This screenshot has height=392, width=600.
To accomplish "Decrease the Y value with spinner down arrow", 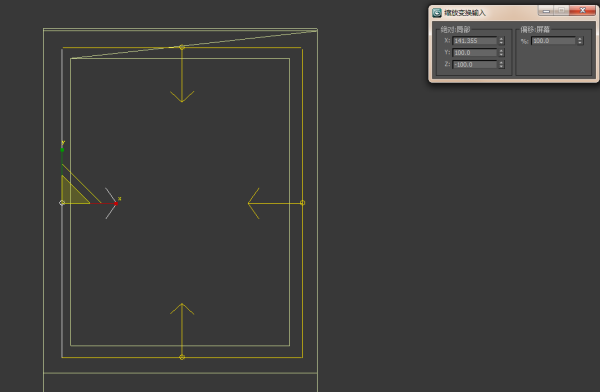I will pyautogui.click(x=501, y=54).
